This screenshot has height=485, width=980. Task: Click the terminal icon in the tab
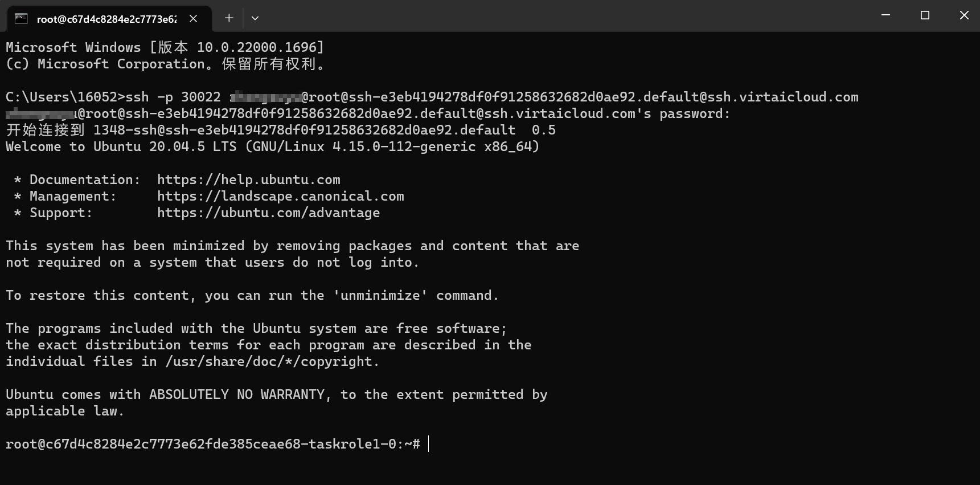pyautogui.click(x=21, y=19)
